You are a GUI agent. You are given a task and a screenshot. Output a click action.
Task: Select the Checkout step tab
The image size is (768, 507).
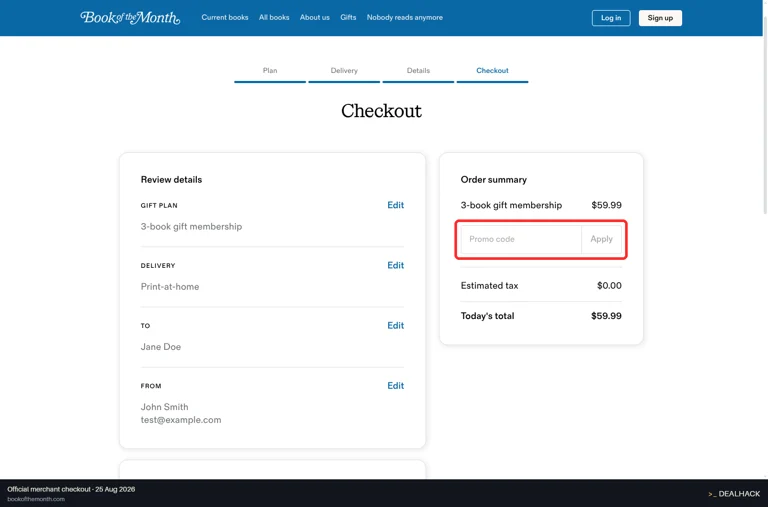(492, 72)
